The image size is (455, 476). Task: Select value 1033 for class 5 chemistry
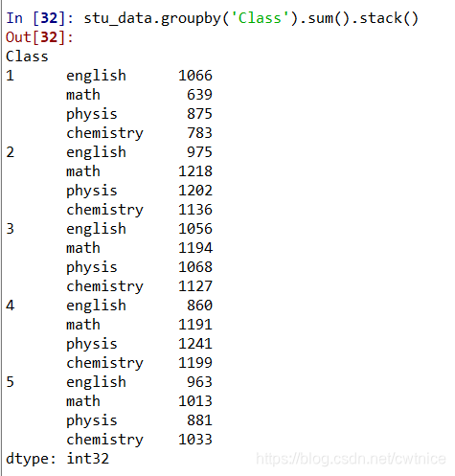[x=195, y=440]
